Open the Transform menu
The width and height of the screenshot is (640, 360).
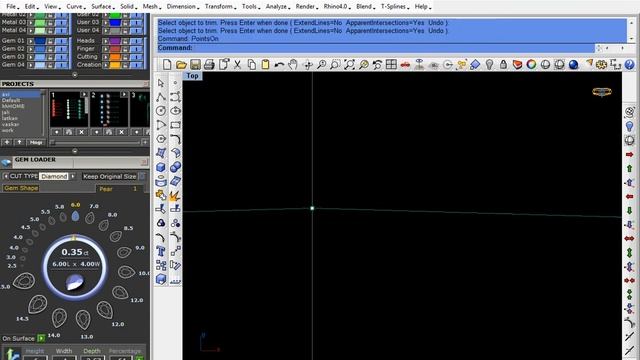tap(219, 7)
